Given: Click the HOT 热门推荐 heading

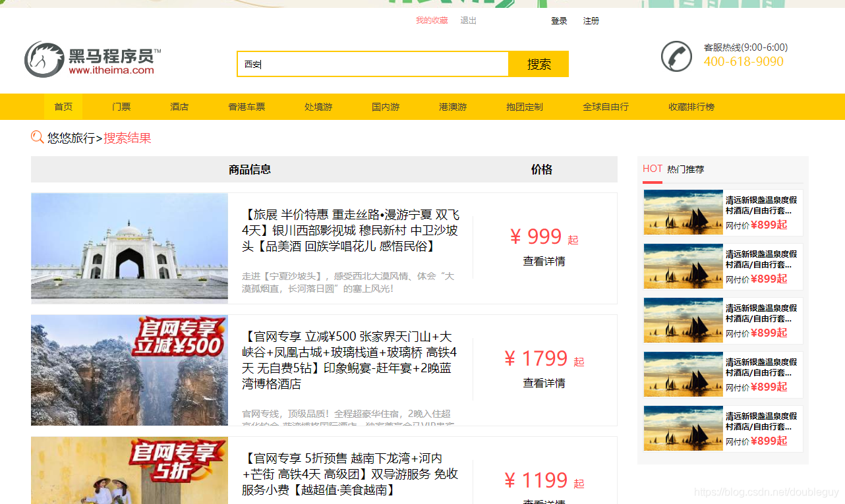Looking at the screenshot, I should 674,169.
